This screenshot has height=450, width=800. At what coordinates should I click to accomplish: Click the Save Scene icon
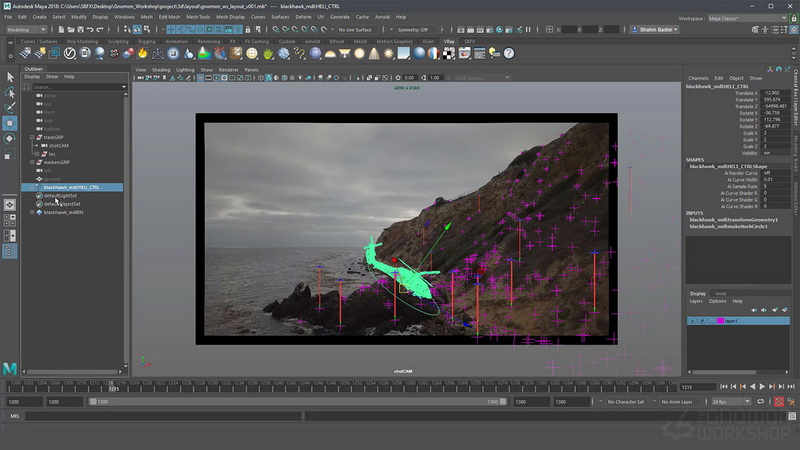pyautogui.click(x=80, y=30)
